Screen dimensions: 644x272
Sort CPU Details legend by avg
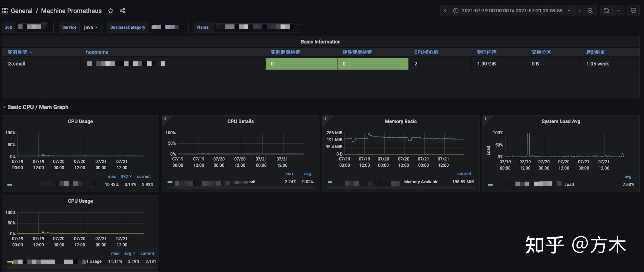click(307, 174)
